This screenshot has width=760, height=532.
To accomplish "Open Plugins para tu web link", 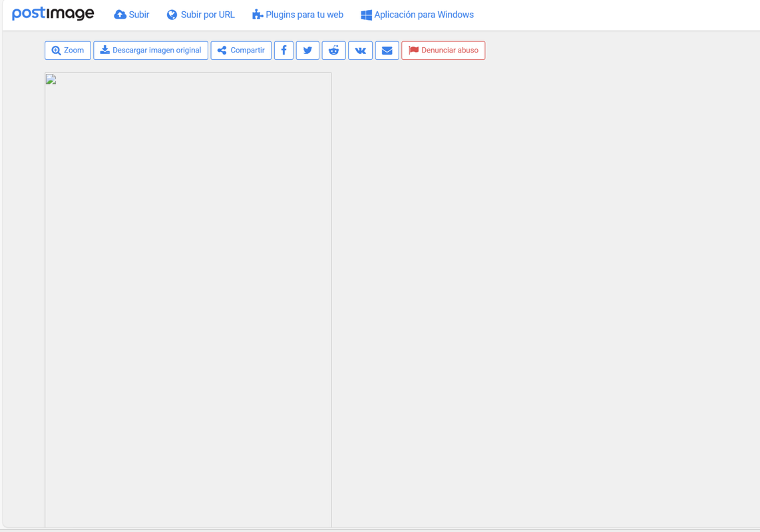I will pyautogui.click(x=297, y=15).
